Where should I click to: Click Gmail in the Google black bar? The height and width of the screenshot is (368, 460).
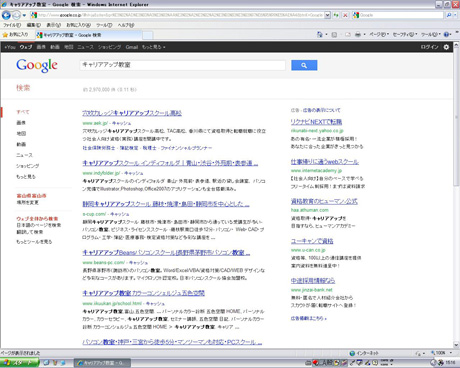132,47
